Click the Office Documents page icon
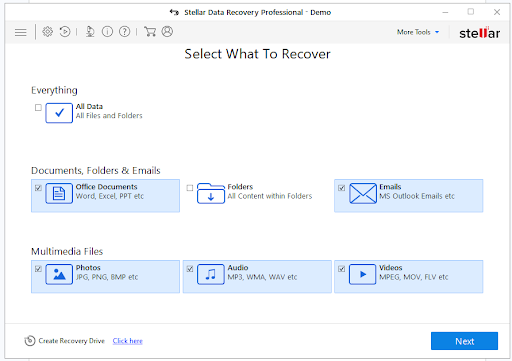Viewport: 512px width, 361px height. click(x=59, y=193)
